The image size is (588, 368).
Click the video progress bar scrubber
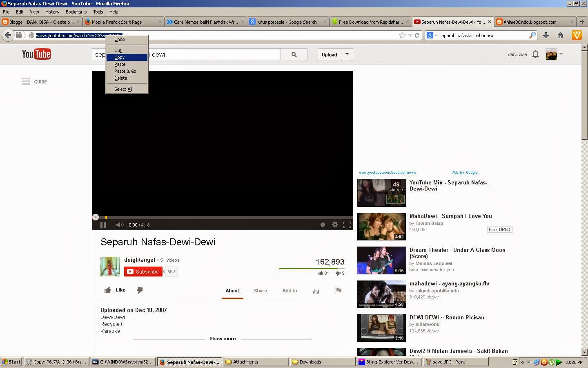tap(96, 217)
